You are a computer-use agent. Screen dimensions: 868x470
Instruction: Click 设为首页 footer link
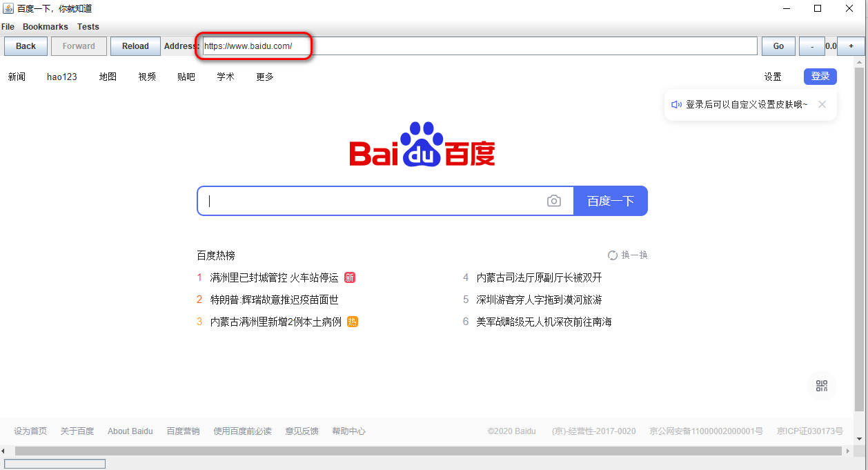[x=30, y=431]
